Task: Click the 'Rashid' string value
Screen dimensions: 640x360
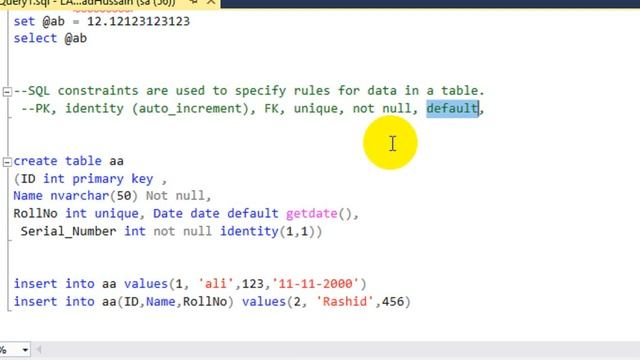Action: (x=345, y=302)
